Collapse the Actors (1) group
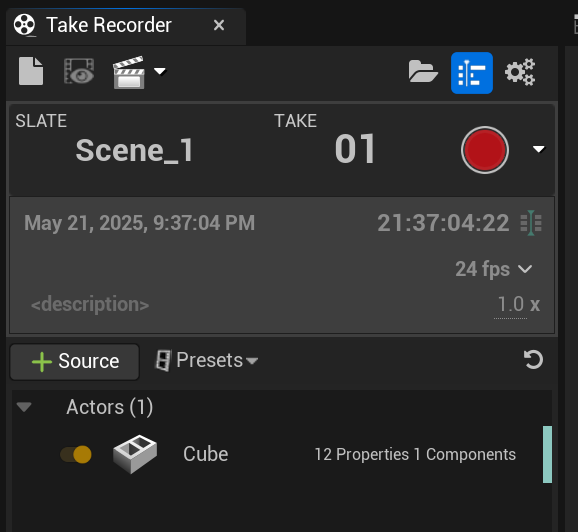 (24, 407)
